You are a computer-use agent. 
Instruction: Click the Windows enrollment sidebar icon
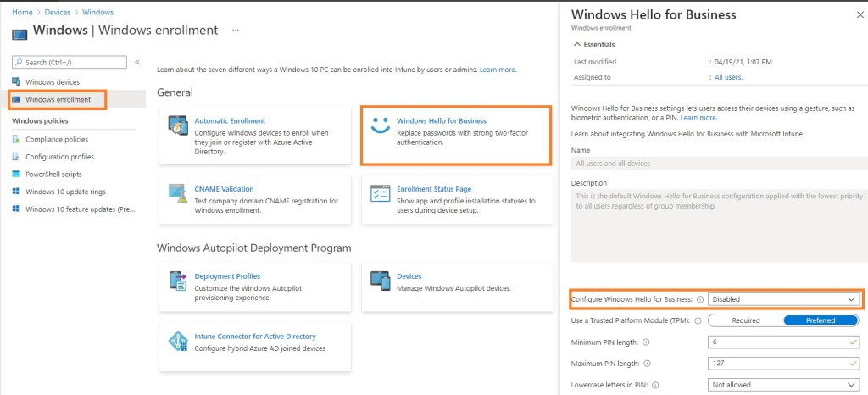pyautogui.click(x=16, y=99)
